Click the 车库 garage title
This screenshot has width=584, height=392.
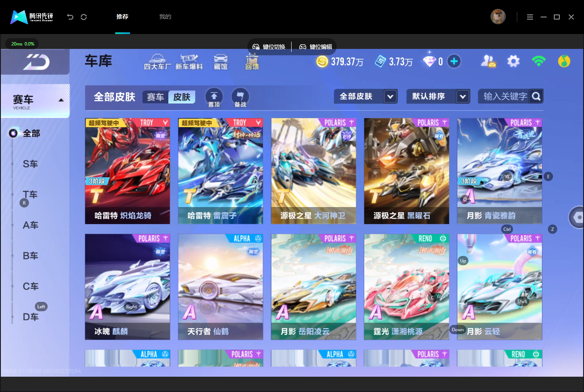point(98,61)
